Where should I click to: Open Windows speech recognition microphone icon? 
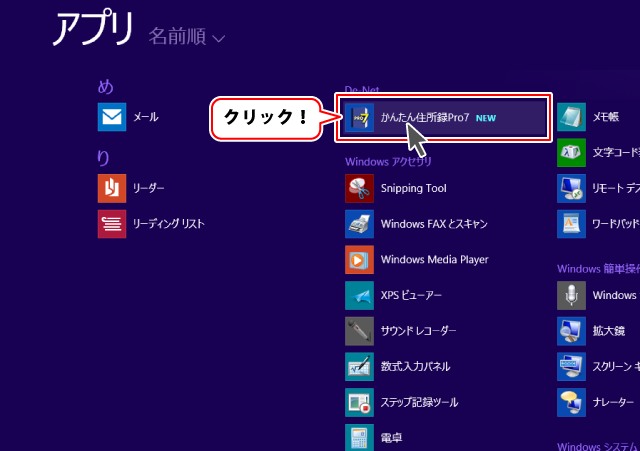click(571, 295)
